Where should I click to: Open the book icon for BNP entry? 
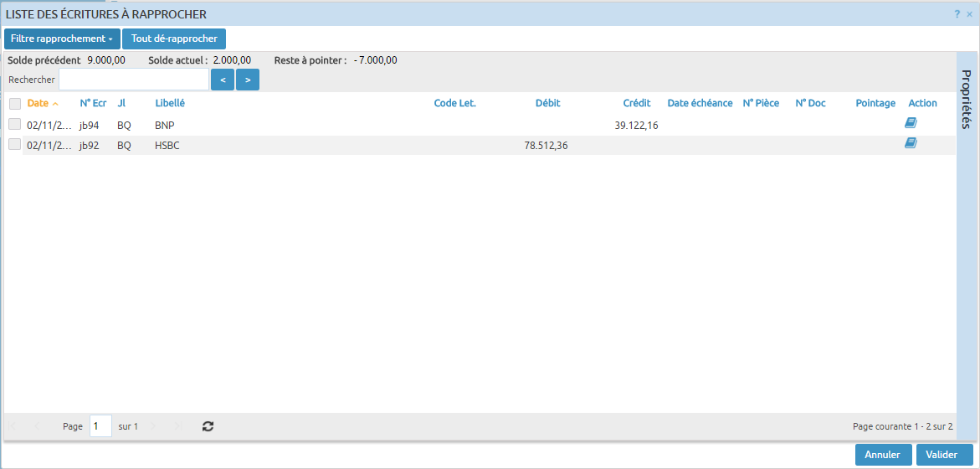point(911,123)
